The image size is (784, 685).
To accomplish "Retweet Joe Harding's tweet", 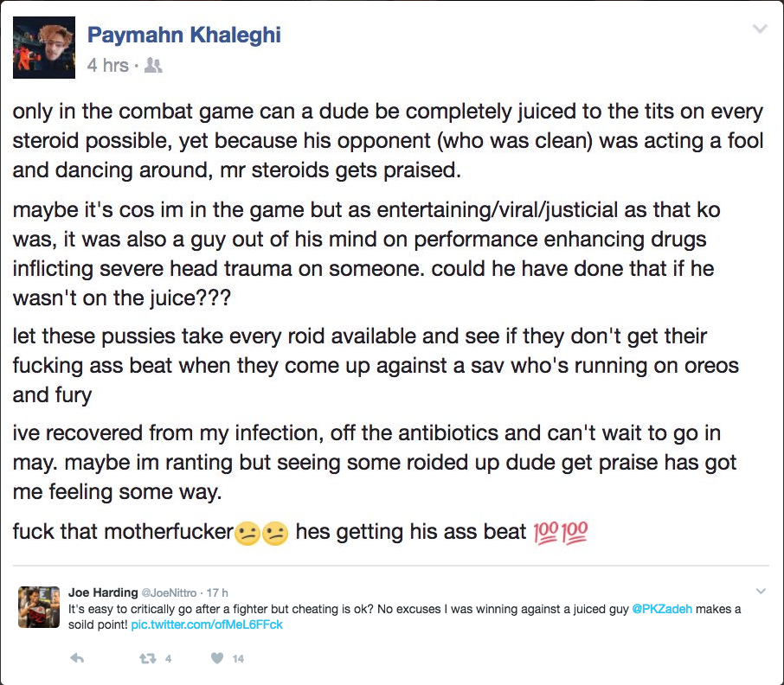I will point(147,658).
